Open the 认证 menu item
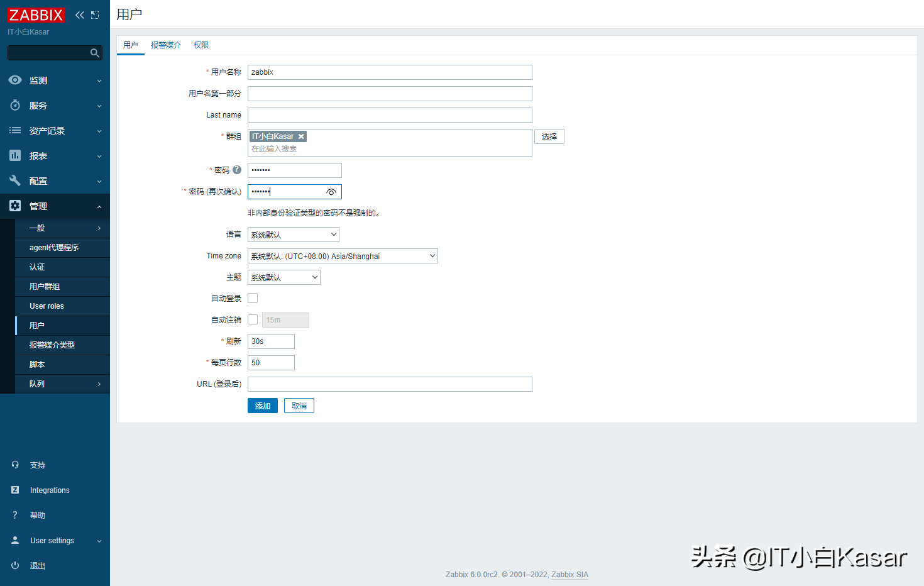 [x=62, y=267]
